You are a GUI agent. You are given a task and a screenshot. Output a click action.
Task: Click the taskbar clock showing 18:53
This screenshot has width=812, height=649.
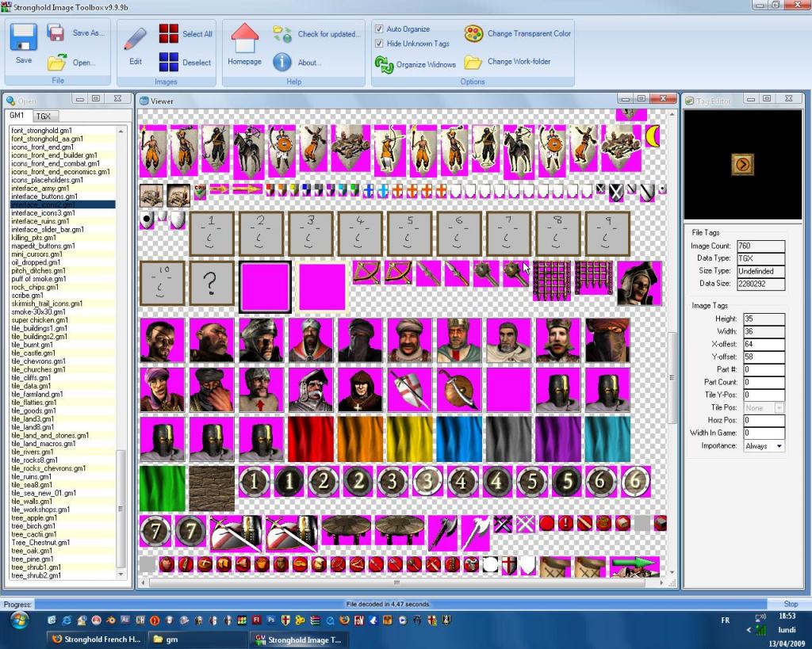787,617
